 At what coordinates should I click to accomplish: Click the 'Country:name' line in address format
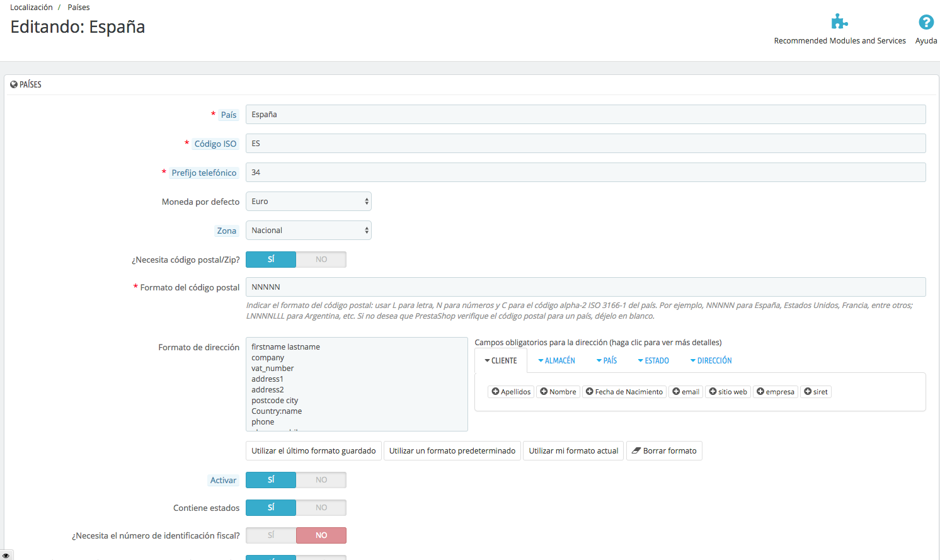pyautogui.click(x=277, y=411)
